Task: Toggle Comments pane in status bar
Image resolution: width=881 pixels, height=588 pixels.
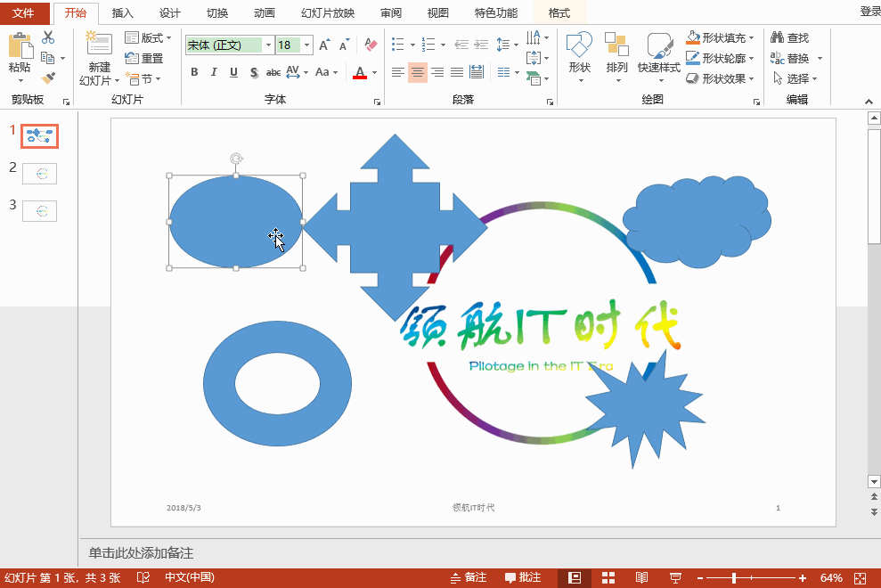Action: (523, 577)
